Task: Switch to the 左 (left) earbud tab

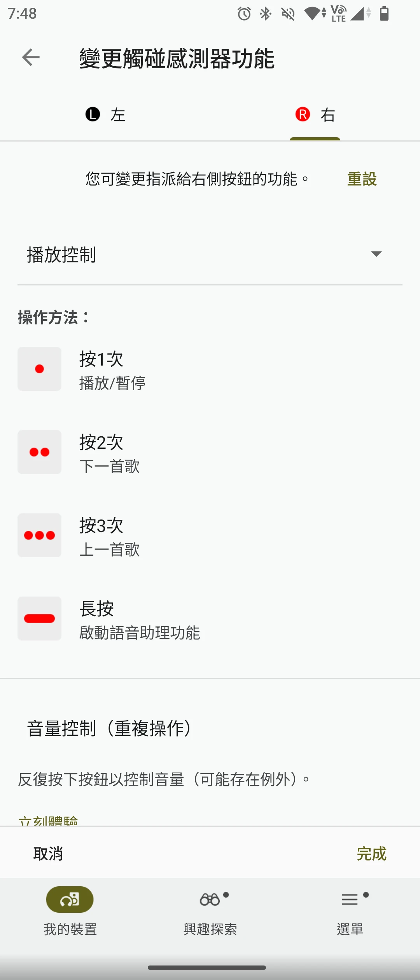Action: [105, 115]
